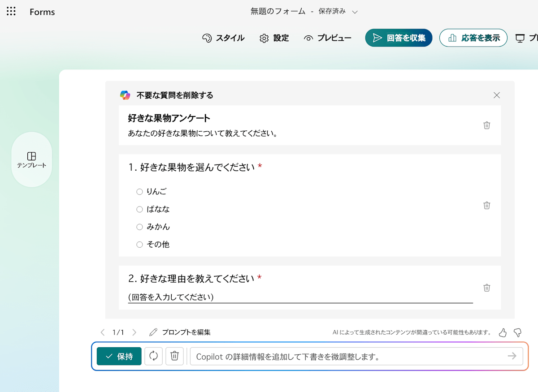Select the その他 radio option

tap(139, 245)
